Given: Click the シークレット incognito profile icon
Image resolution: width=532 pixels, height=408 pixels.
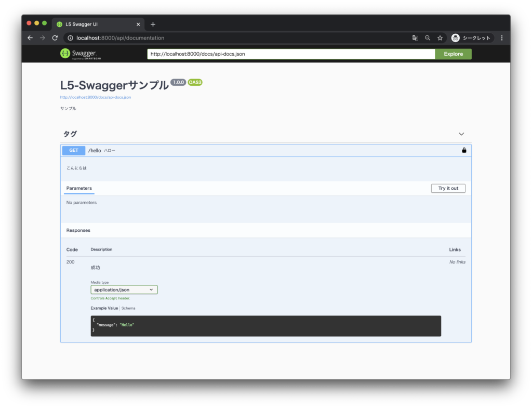Looking at the screenshot, I should click(456, 37).
